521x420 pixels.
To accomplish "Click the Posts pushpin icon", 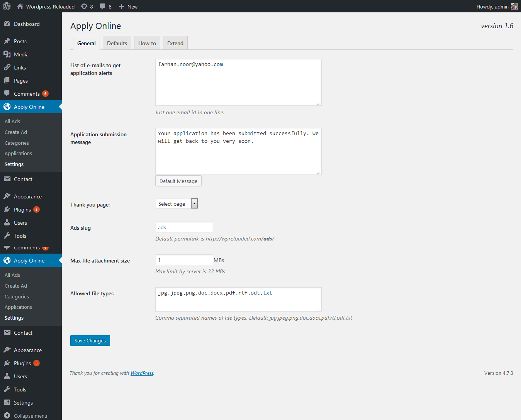I will 7,41.
